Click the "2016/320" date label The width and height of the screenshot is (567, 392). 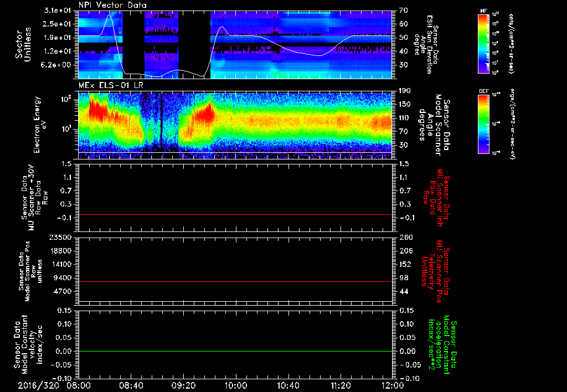point(39,385)
